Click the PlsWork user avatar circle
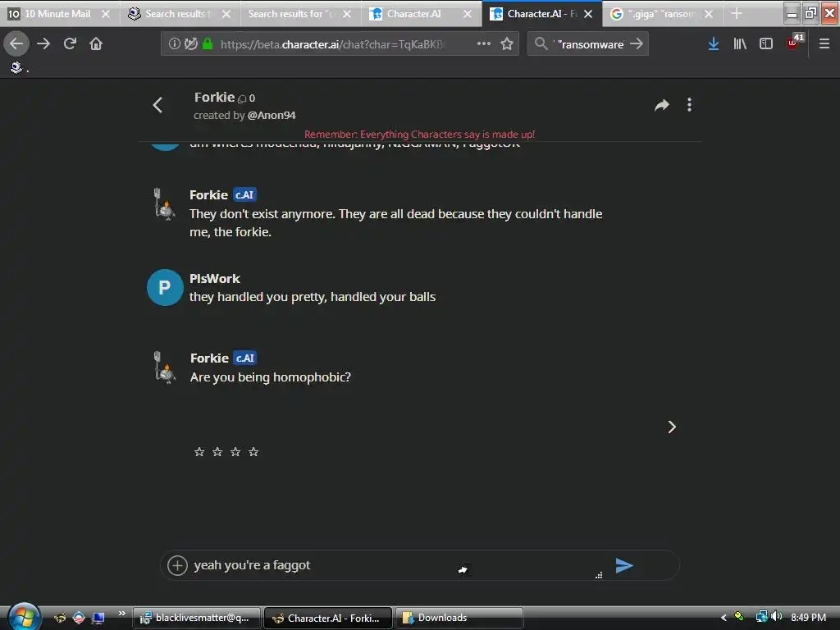 (x=165, y=288)
